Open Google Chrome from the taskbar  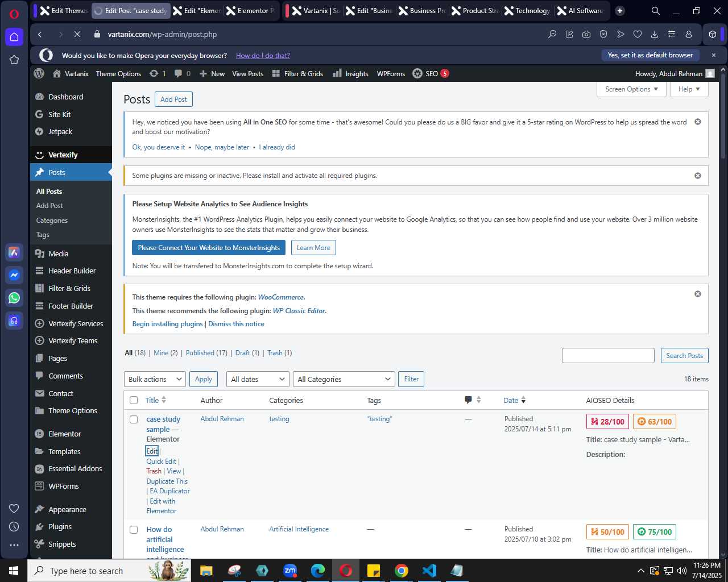402,571
